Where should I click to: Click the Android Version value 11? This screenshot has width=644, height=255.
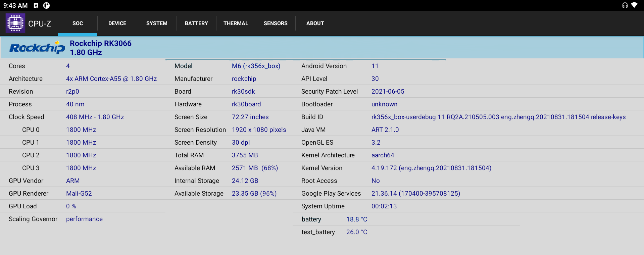point(375,66)
